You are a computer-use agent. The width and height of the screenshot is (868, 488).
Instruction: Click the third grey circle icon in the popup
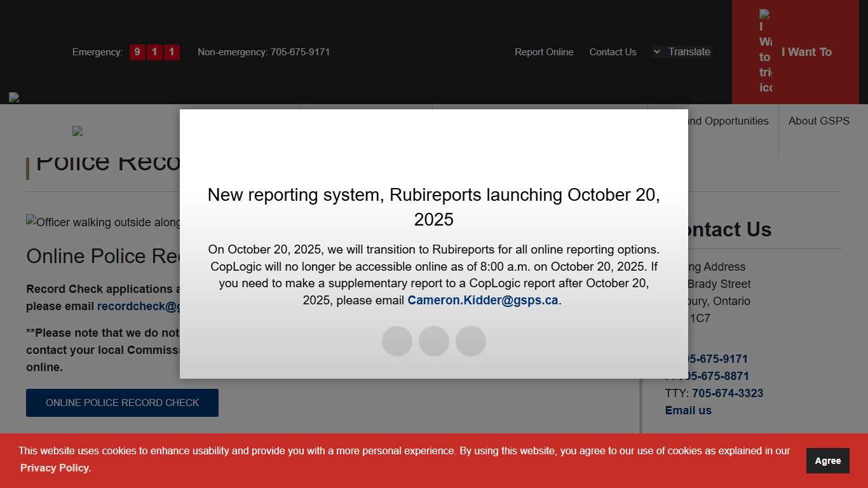471,341
